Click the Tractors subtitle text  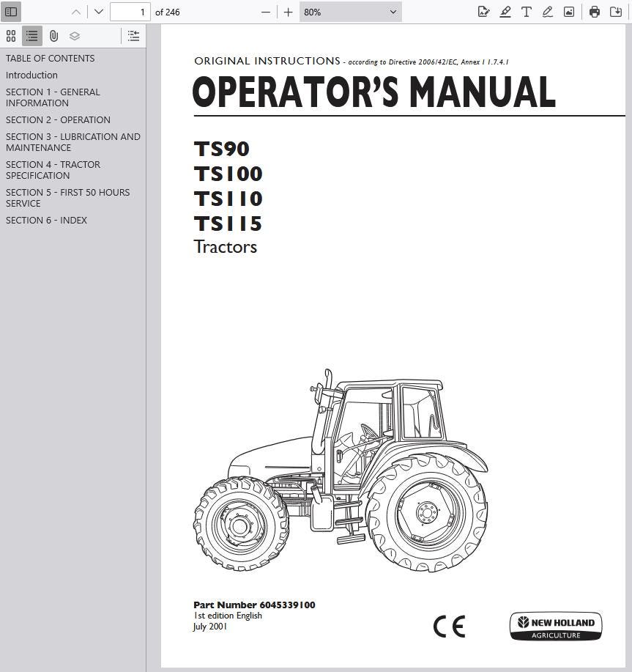[226, 247]
